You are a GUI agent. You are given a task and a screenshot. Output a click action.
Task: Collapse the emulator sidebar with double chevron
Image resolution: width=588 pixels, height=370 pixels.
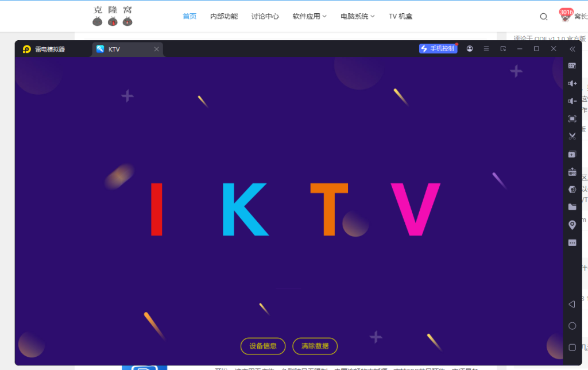[x=572, y=49]
